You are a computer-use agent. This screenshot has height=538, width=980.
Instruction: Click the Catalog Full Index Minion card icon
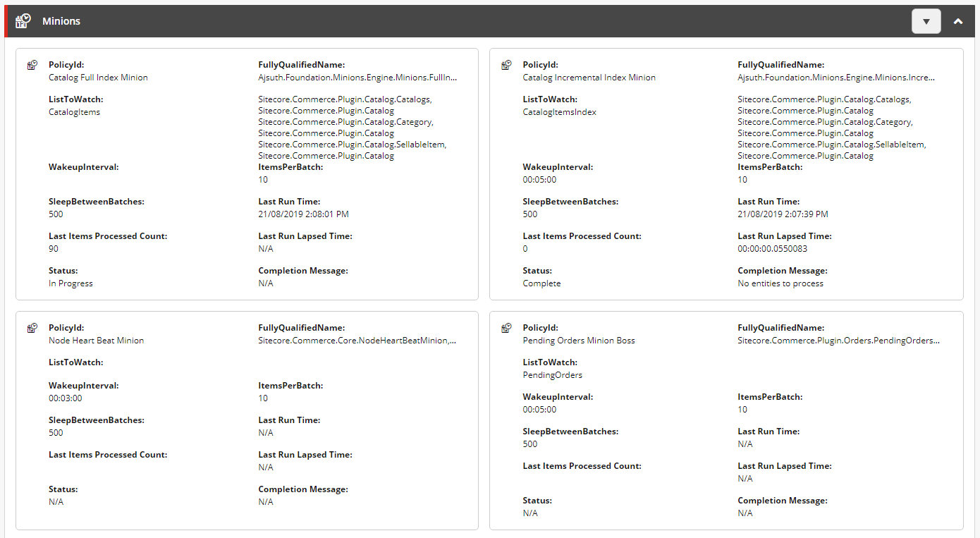(32, 66)
